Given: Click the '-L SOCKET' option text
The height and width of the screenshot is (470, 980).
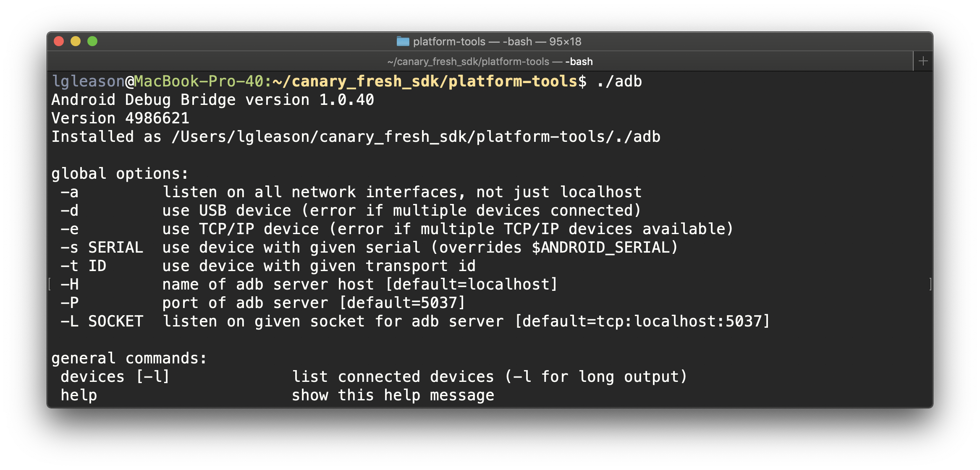Looking at the screenshot, I should tap(101, 321).
